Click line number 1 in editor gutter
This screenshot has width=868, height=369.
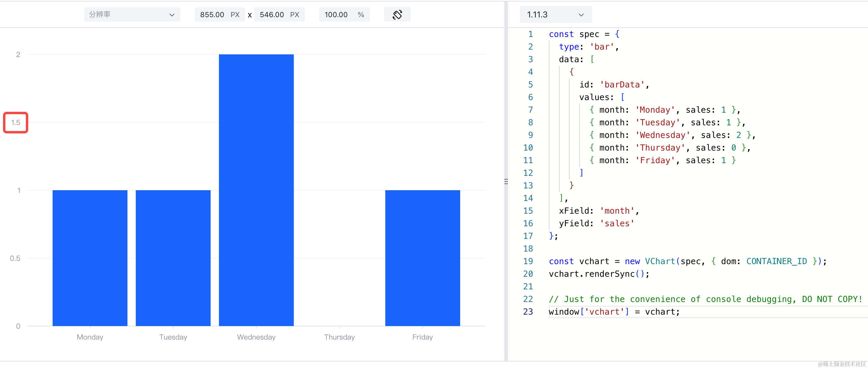pyautogui.click(x=530, y=34)
